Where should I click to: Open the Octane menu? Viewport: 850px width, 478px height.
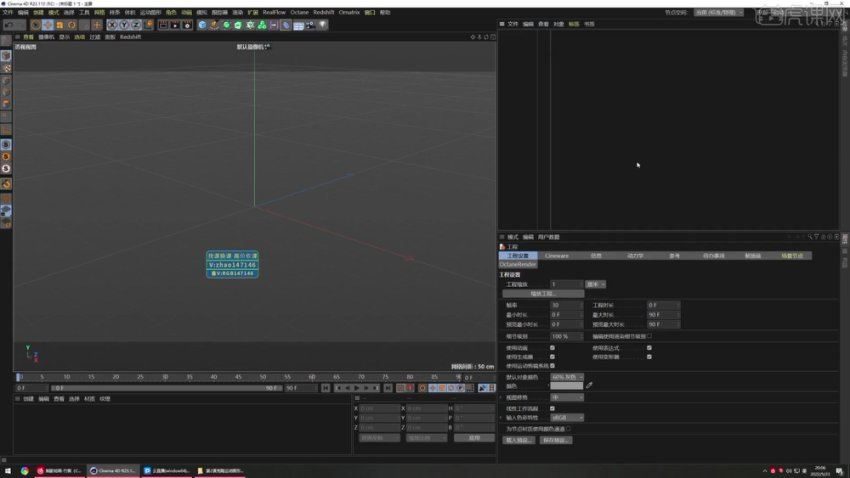(299, 12)
